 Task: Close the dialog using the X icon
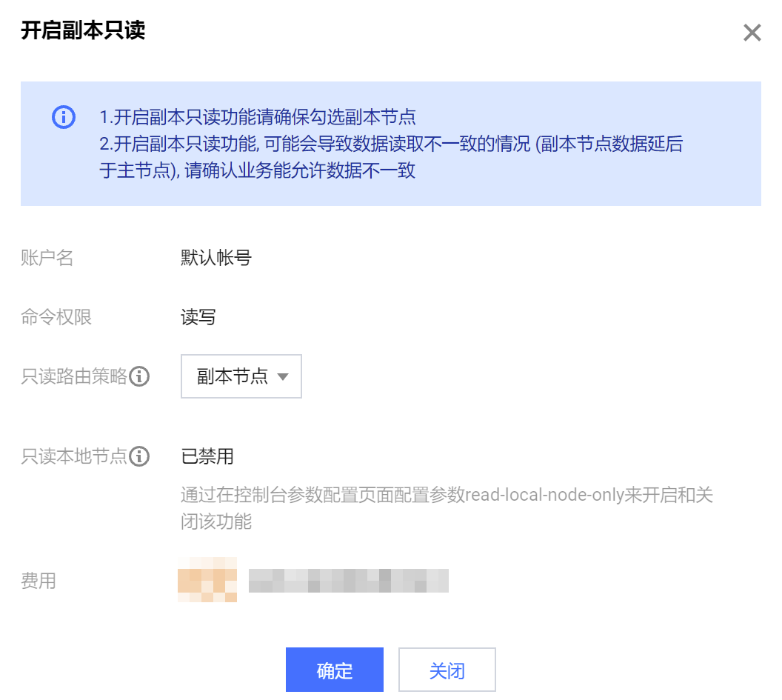tap(752, 33)
